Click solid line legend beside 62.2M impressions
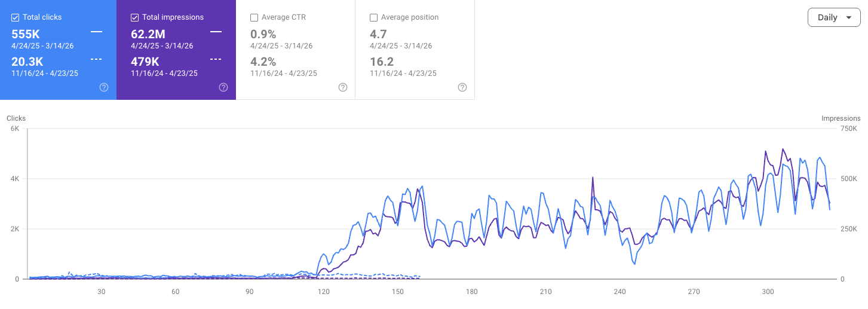Viewport: 868px width, 309px height. pos(216,31)
